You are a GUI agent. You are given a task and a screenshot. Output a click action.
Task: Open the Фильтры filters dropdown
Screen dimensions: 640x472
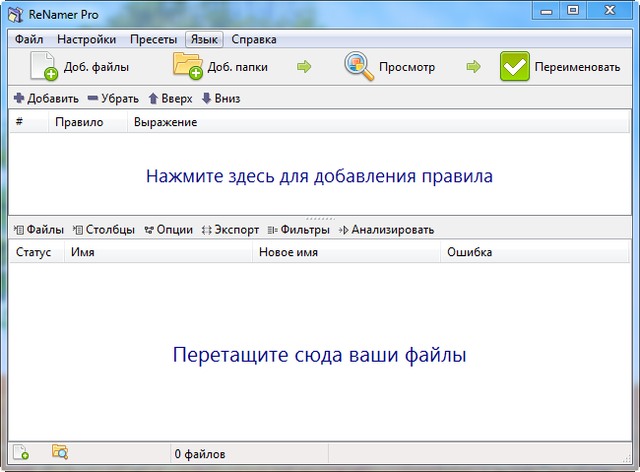[x=298, y=230]
